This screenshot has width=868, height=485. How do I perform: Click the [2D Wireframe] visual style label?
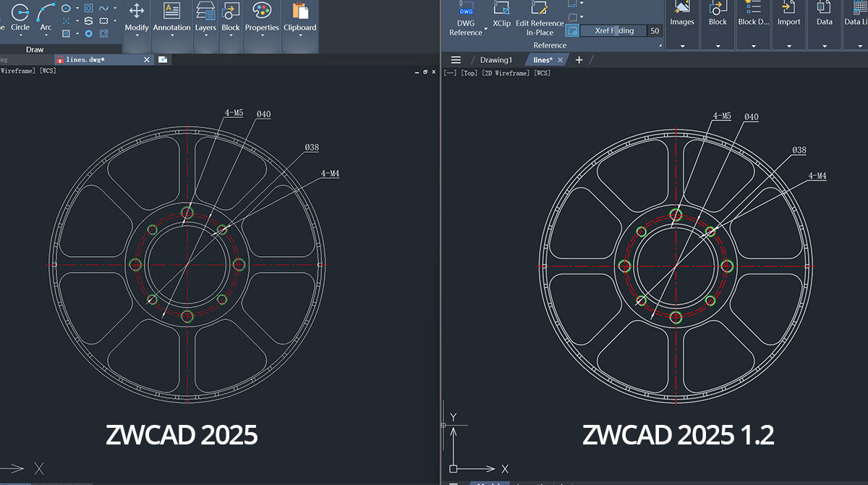click(x=506, y=73)
